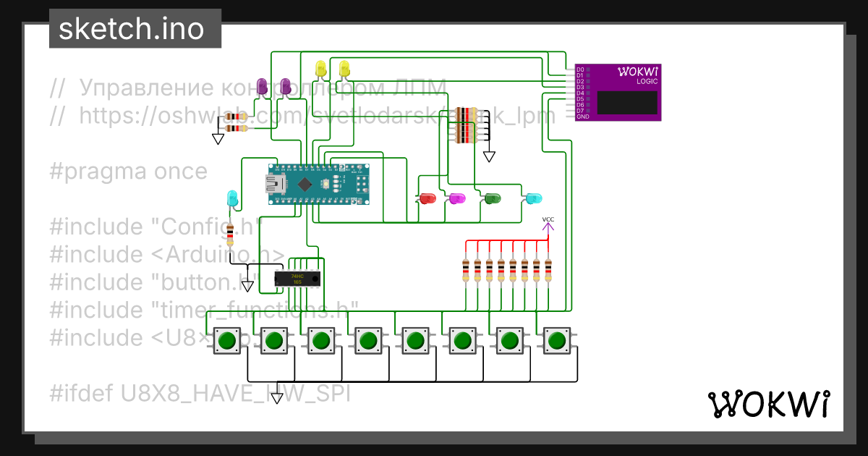Select the right yellow LED
Image resolution: width=868 pixels, height=456 pixels.
pos(344,69)
